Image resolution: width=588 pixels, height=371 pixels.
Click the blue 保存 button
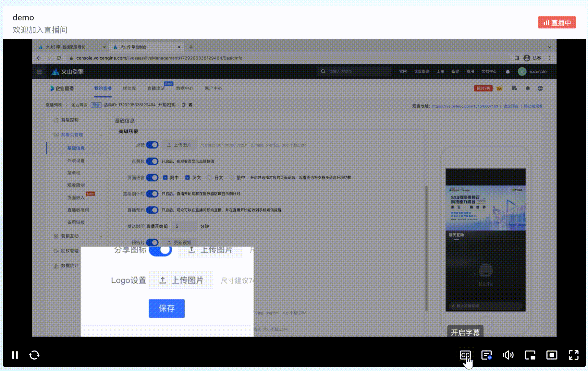click(x=166, y=308)
